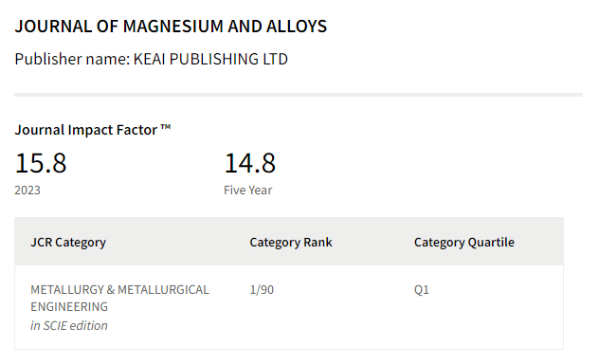Open Metallurgy & Metallurgical Engineering category
Image resolution: width=599 pixels, height=364 pixels.
120,298
